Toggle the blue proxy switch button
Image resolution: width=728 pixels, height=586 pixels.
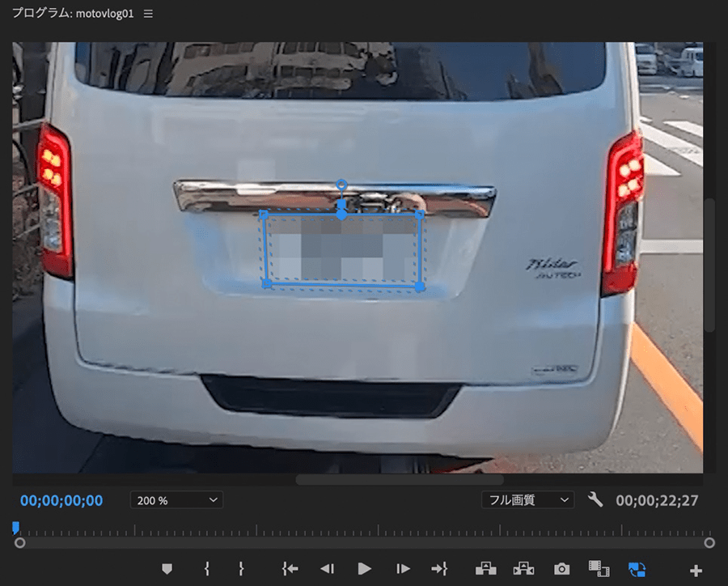click(637, 569)
